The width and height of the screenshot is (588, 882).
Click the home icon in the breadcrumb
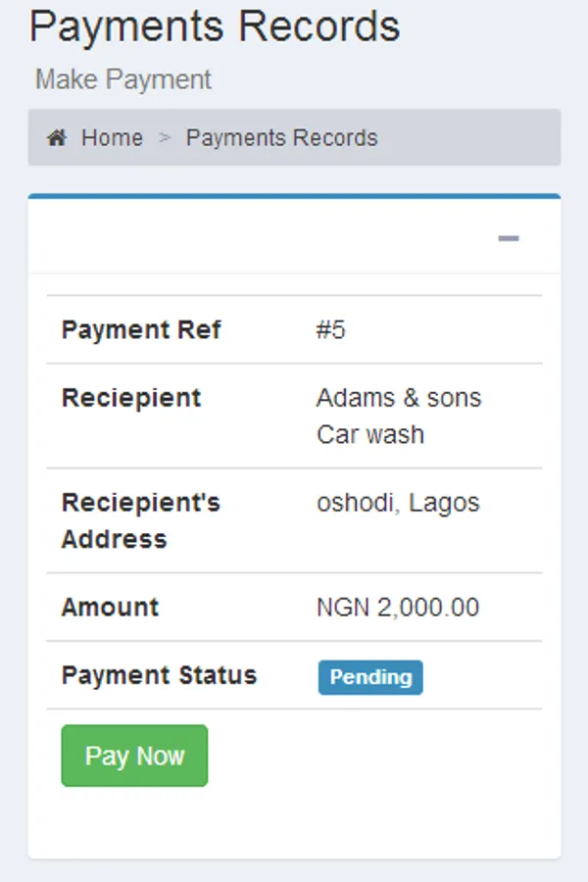(x=56, y=138)
